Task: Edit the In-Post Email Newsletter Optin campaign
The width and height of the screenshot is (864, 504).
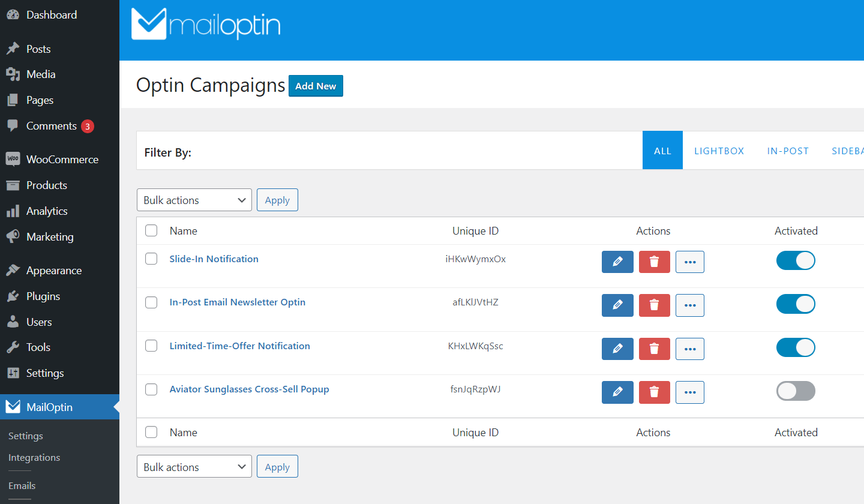Action: [617, 305]
